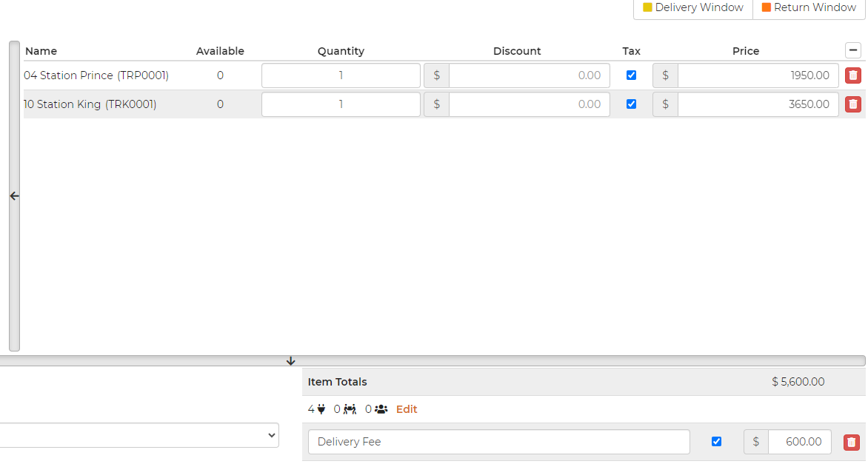Click the down arrow panel divider

coord(290,361)
